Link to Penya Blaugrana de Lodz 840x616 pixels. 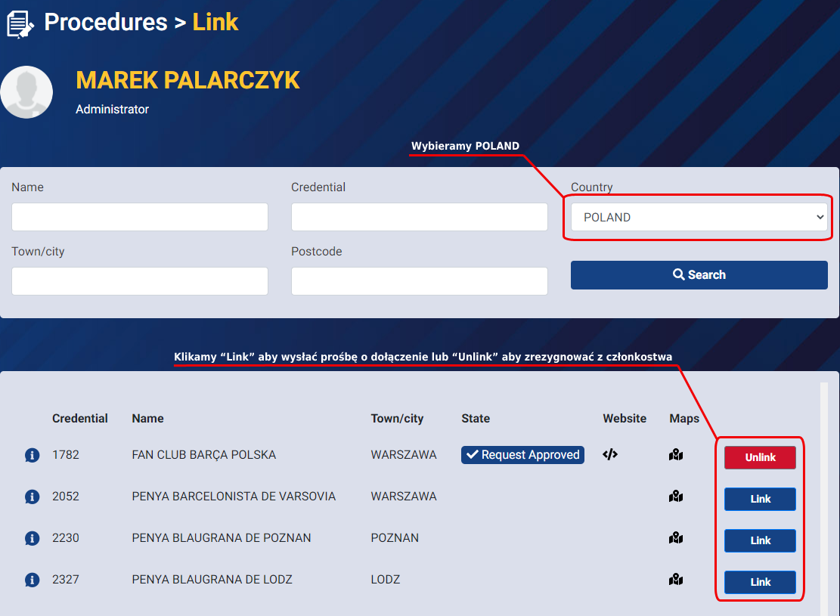760,582
